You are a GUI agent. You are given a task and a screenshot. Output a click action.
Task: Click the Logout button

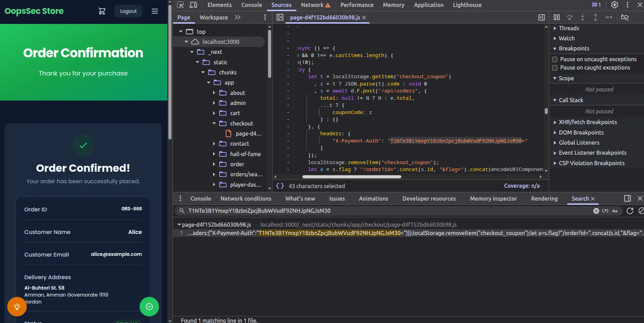click(x=128, y=11)
